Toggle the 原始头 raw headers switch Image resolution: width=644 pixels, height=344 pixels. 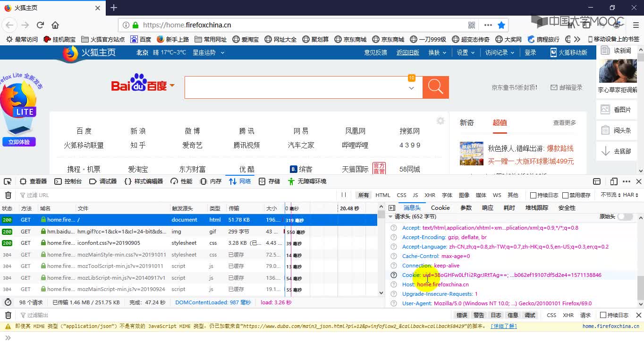(625, 216)
